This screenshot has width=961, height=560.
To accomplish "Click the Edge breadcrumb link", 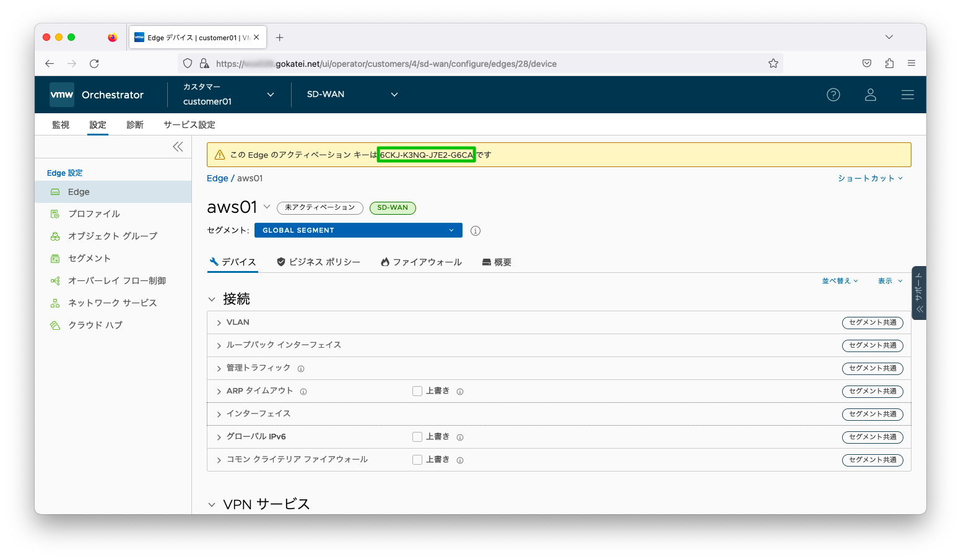I will (x=217, y=178).
